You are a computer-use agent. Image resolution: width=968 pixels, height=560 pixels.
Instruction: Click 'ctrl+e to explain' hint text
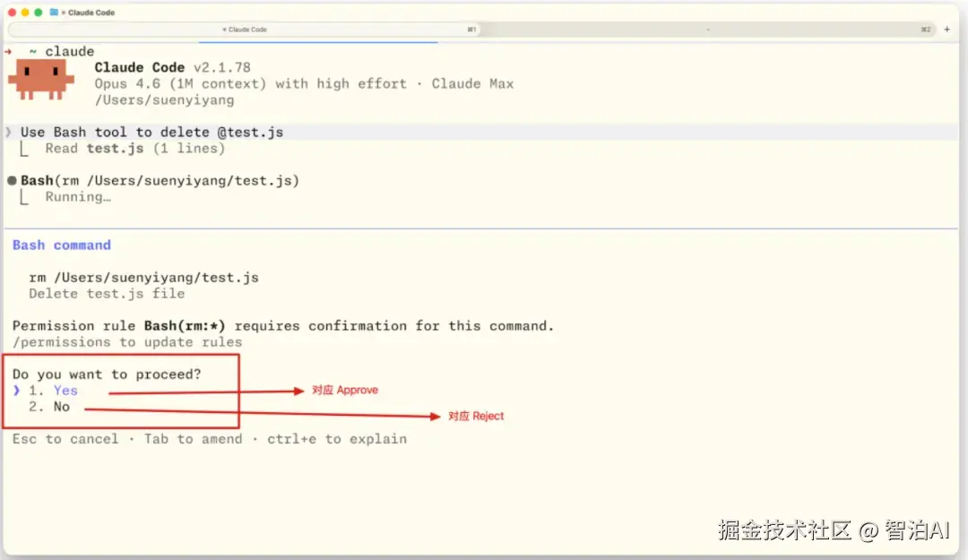[337, 439]
